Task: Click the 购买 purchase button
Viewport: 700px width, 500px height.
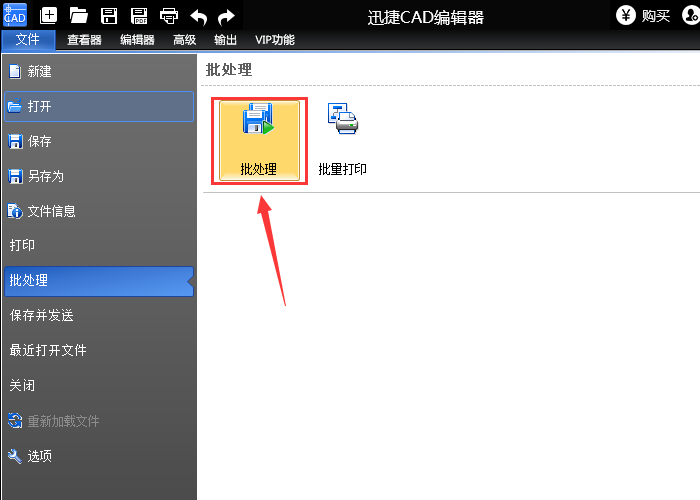Action: tap(643, 15)
